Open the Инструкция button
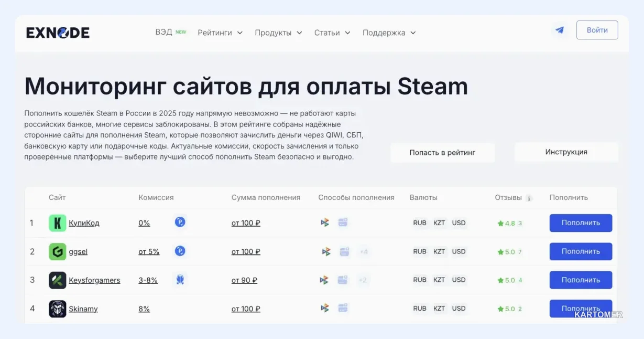This screenshot has width=644, height=339. 566,152
